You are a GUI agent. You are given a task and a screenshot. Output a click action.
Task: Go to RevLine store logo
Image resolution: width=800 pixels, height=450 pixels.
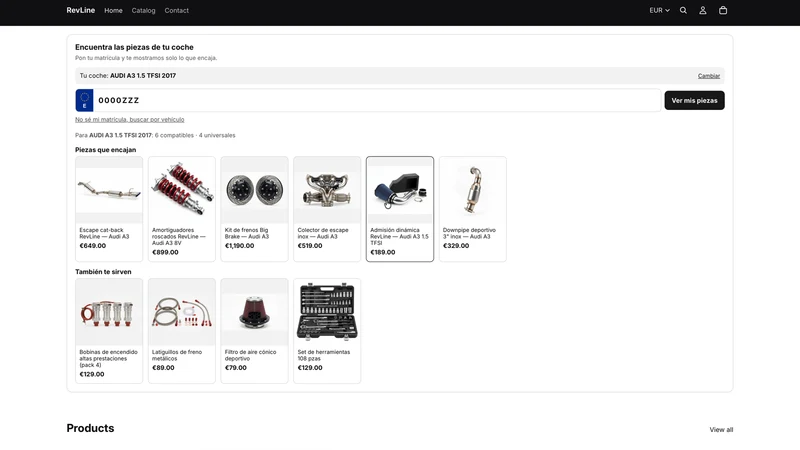(81, 10)
